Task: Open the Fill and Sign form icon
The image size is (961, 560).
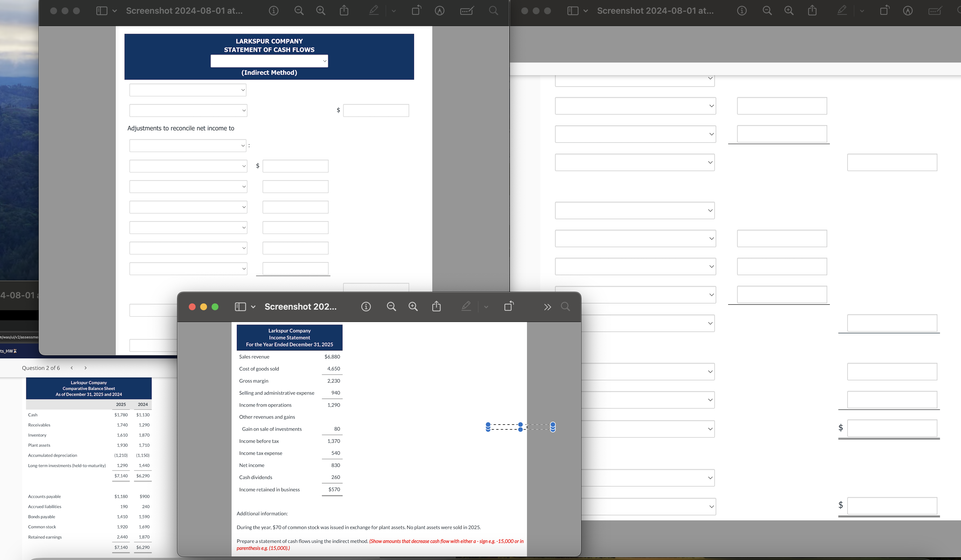Action: (466, 11)
